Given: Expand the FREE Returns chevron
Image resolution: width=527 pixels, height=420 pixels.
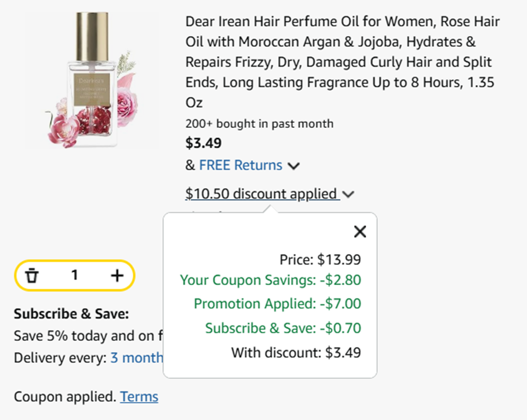Looking at the screenshot, I should (293, 166).
